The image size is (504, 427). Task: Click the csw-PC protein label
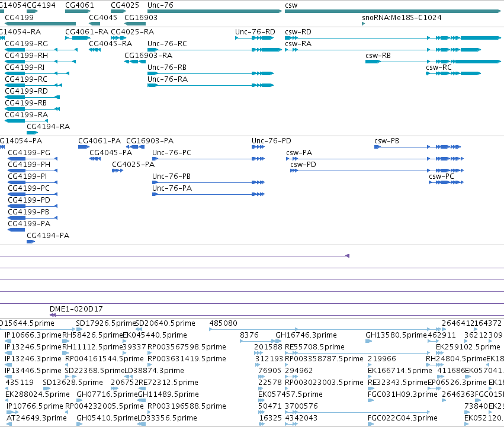click(x=441, y=176)
